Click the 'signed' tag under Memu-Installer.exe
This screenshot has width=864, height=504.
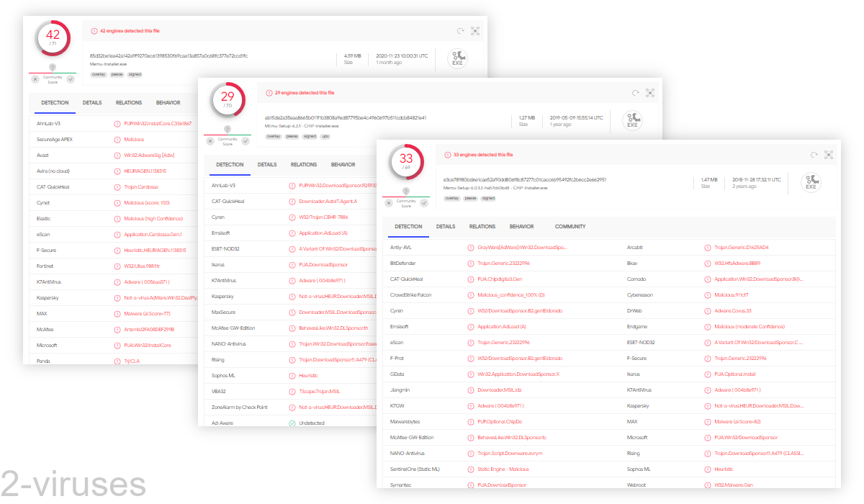click(135, 74)
